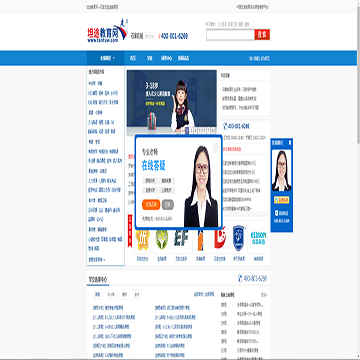Open the schoolgirl promotional banner image
This screenshot has width=360, height=360.
pos(172,102)
